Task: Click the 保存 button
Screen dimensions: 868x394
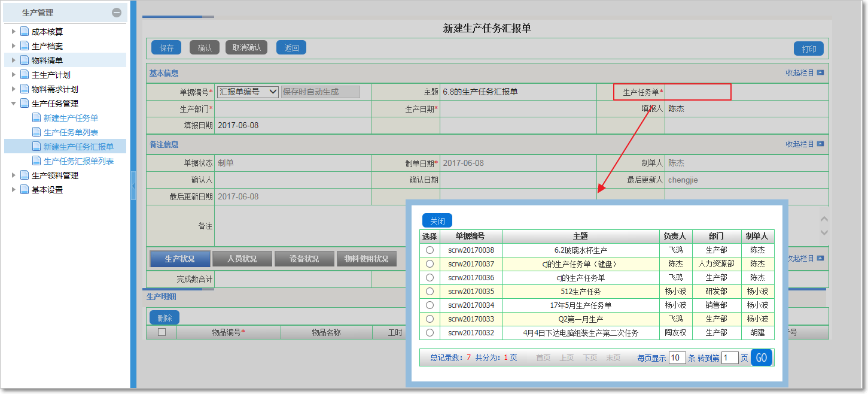Action: [166, 47]
